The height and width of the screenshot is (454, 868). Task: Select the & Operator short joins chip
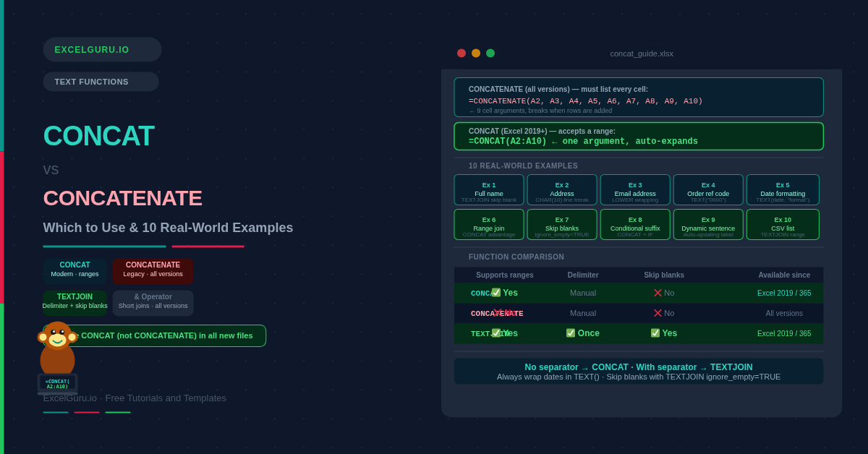(153, 302)
